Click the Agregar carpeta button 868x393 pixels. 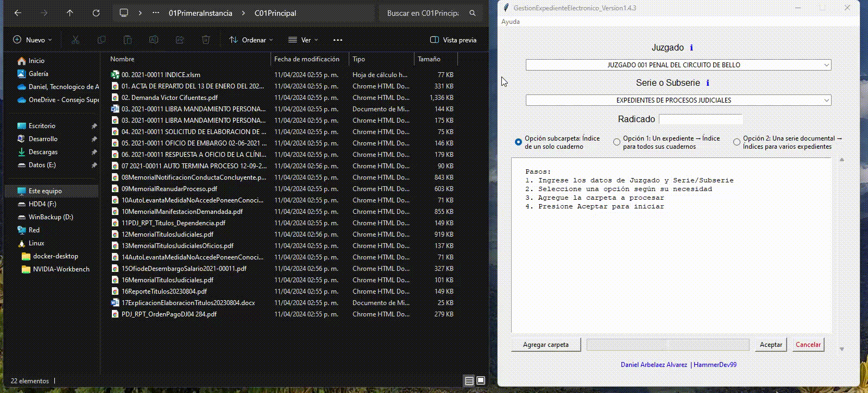coord(545,345)
